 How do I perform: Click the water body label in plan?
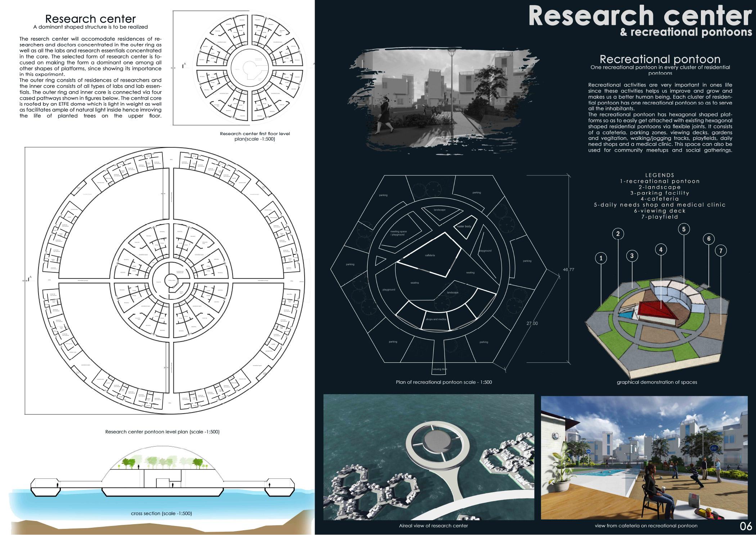point(464,227)
